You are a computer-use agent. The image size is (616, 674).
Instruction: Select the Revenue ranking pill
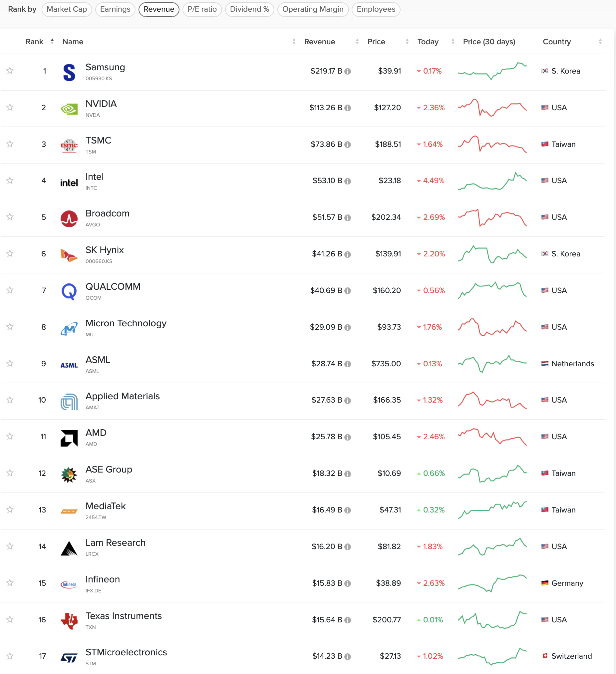pyautogui.click(x=159, y=9)
